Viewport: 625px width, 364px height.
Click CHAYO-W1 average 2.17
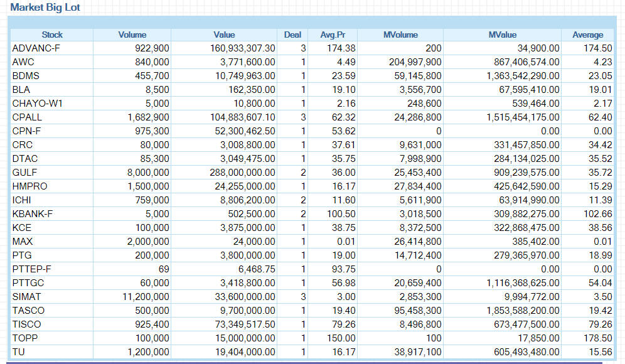602,104
